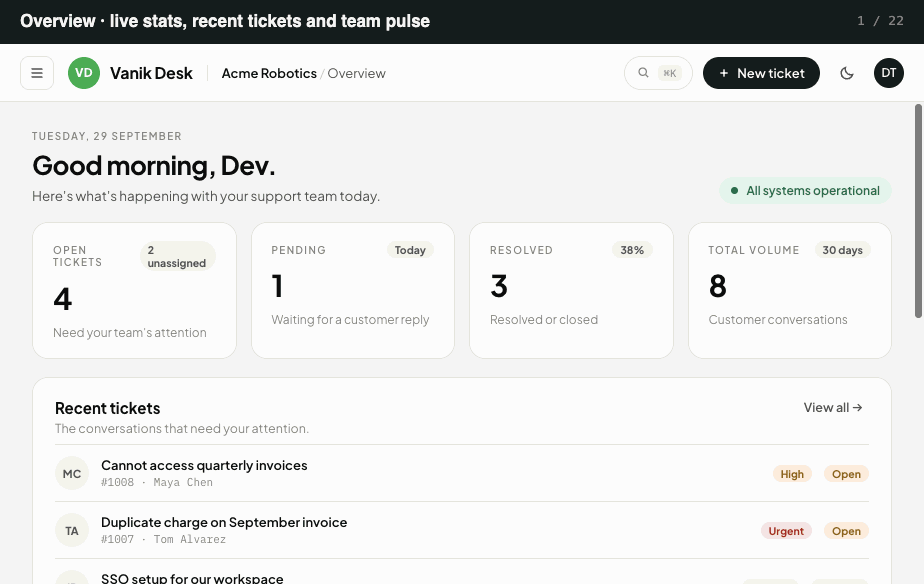This screenshot has height=584, width=924.
Task: Open the Pending stat card
Action: click(353, 291)
